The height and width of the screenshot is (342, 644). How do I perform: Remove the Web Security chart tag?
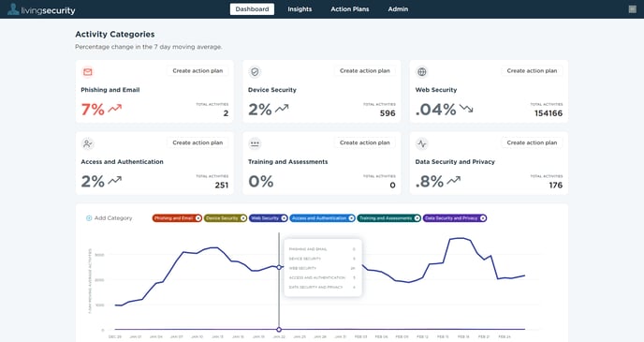pos(284,218)
